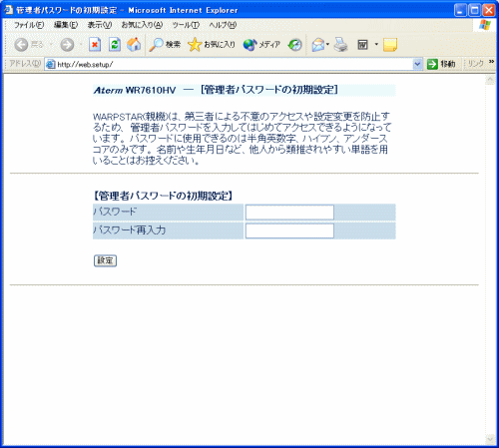Open the ファイル(F) menu
The height and width of the screenshot is (448, 499).
29,25
